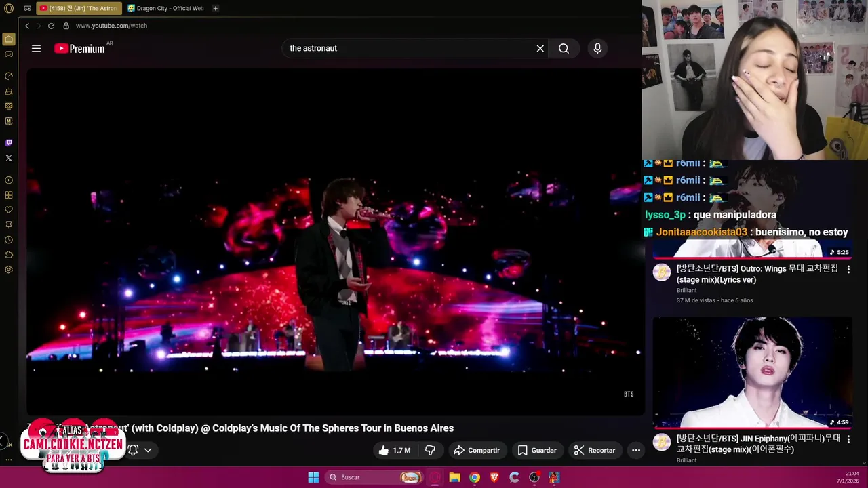Open the Outro: Wings stage mix video title
This screenshot has height=488, width=868.
[757, 274]
